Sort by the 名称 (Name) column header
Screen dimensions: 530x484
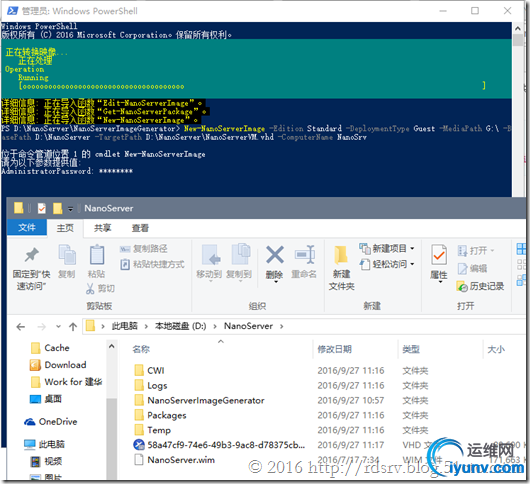[141, 349]
